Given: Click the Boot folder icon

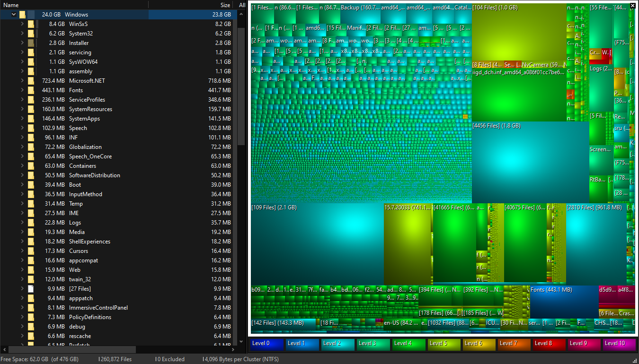Looking at the screenshot, I should coord(31,184).
